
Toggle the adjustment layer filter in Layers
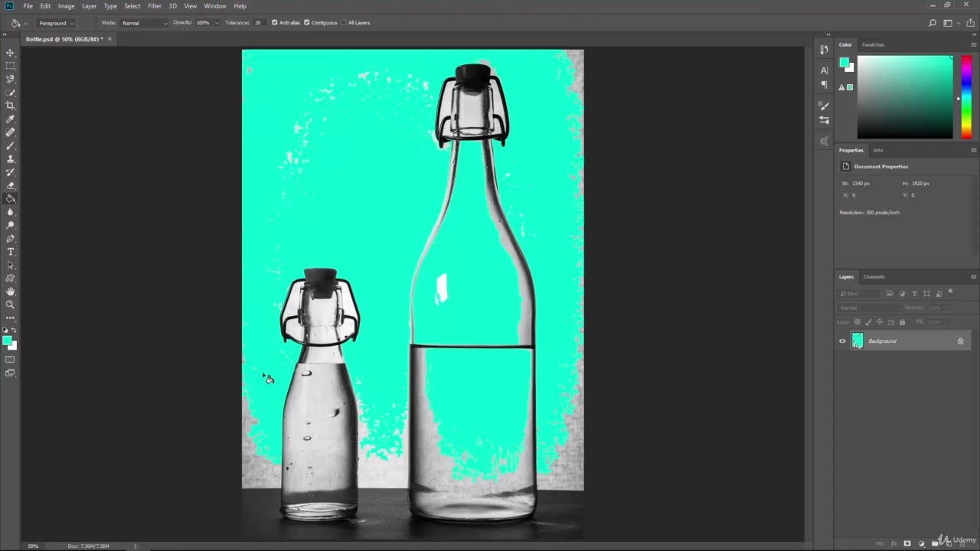[902, 294]
